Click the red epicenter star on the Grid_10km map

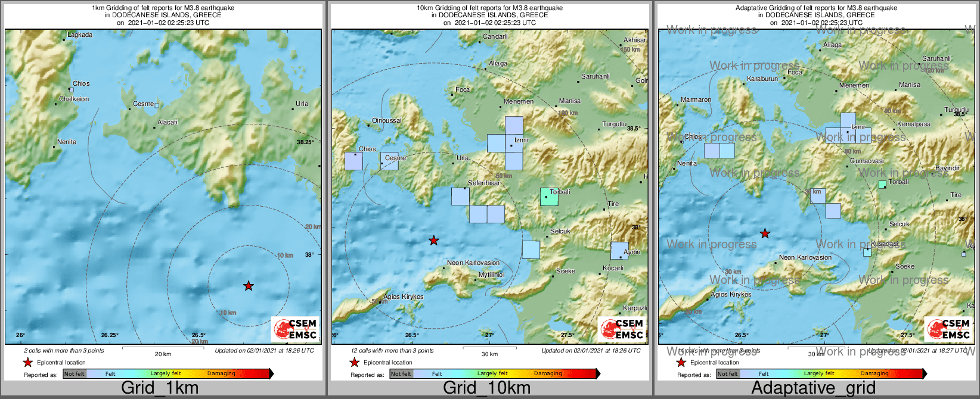coord(434,241)
